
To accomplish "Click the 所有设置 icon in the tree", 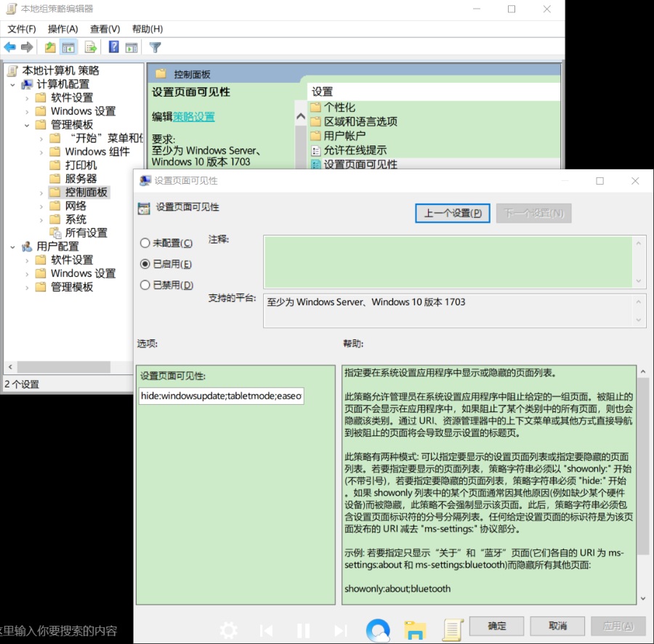I will coord(55,233).
